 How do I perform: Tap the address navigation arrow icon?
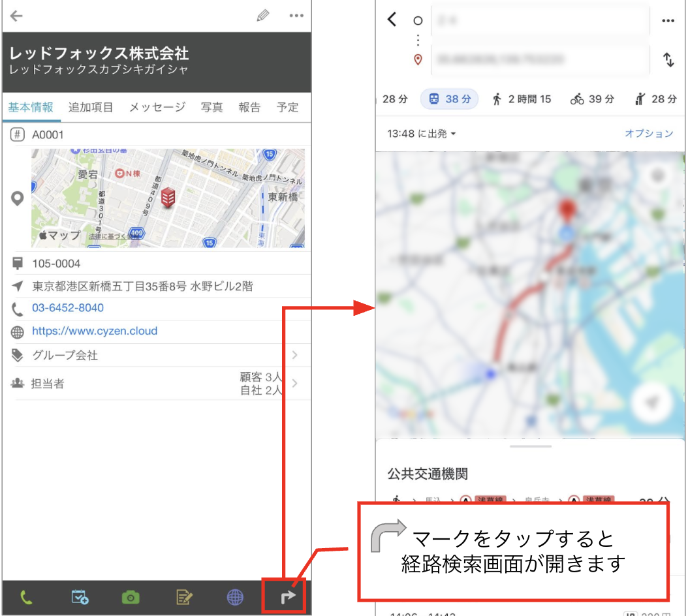17,286
